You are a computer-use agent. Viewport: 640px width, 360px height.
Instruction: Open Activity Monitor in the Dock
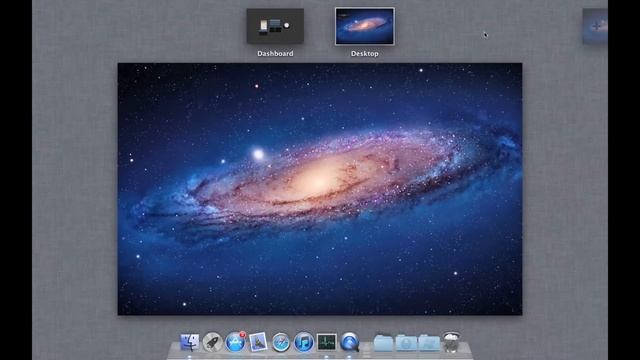pos(327,342)
